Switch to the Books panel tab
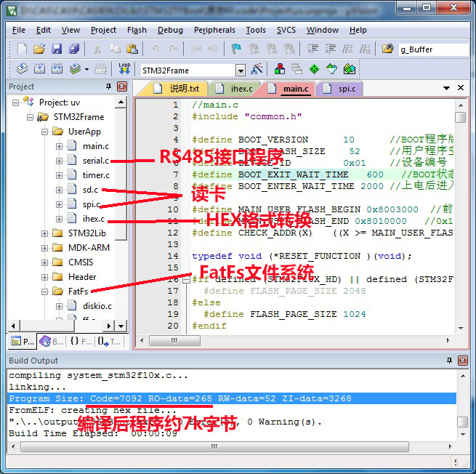Screen dimensions: 476x474 coord(52,342)
